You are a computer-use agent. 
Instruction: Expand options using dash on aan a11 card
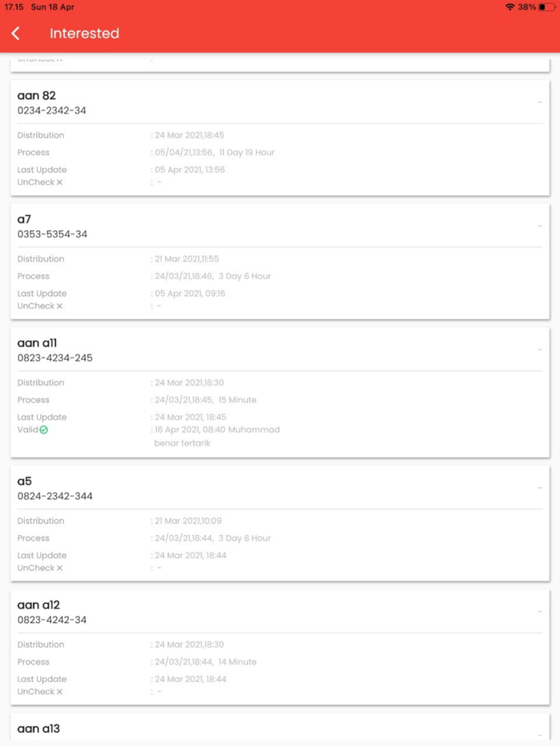pos(541,350)
